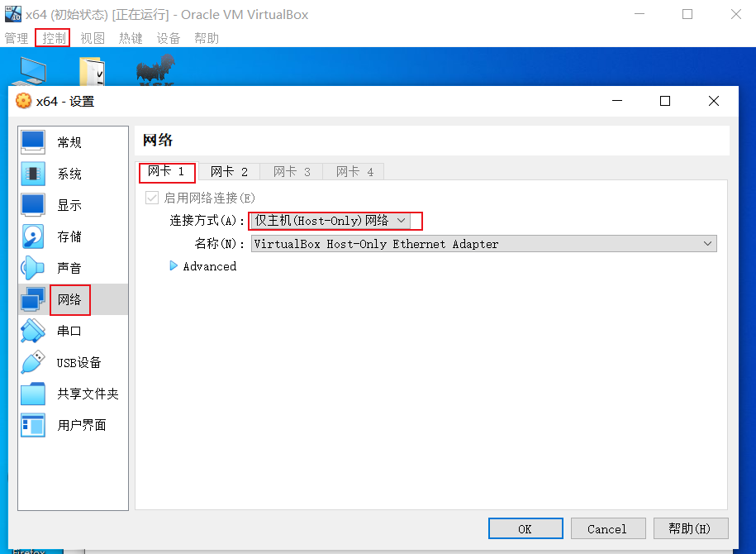Select the Serial Ports (串口) plug icon
The image size is (756, 554).
[33, 331]
